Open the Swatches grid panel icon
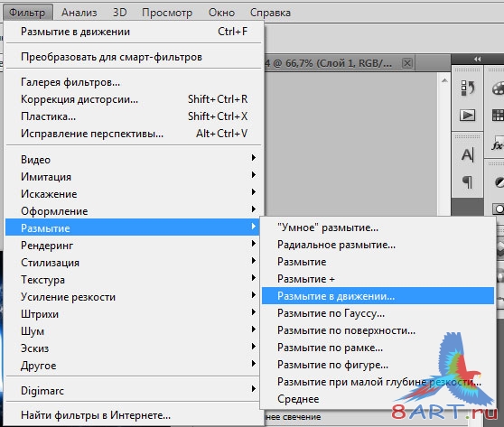The height and width of the screenshot is (427, 504). point(499,115)
